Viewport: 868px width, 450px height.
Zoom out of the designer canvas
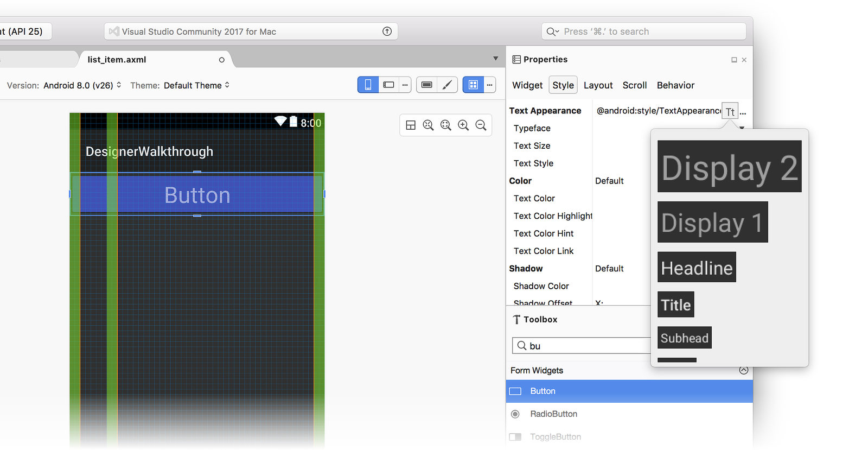pos(481,125)
